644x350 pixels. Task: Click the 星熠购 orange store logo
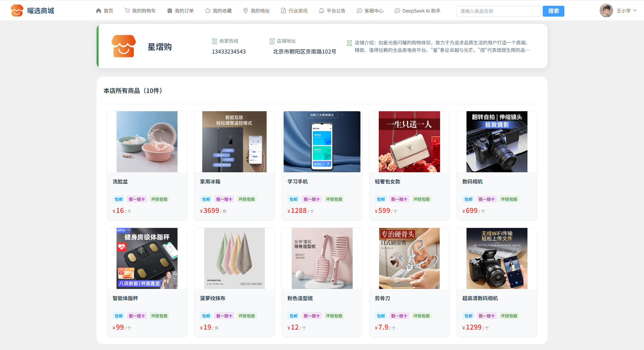click(x=124, y=46)
